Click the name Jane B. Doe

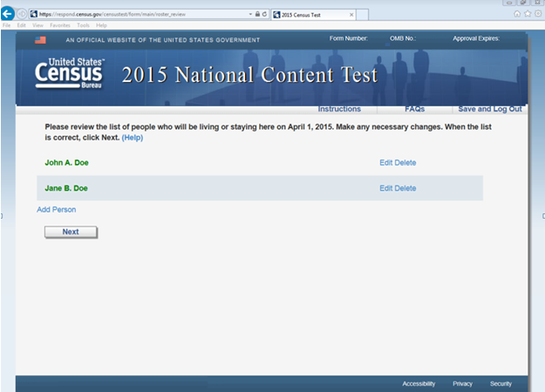coord(66,188)
